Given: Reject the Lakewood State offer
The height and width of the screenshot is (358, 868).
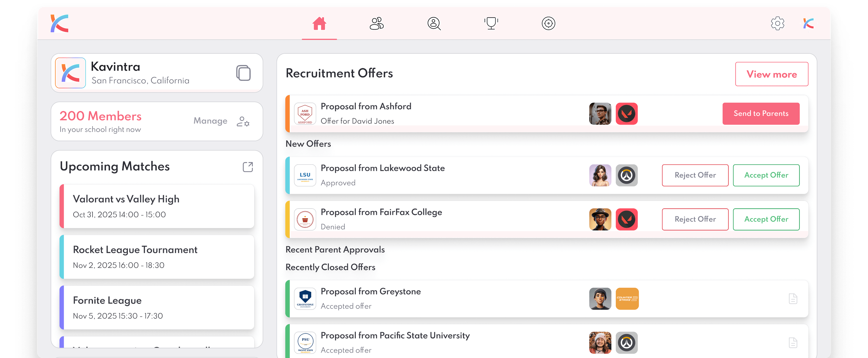Looking at the screenshot, I should (695, 175).
